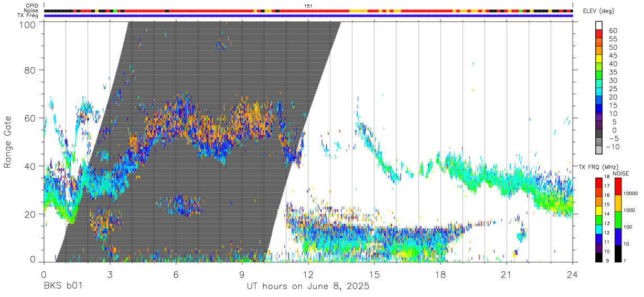Click the CPID value 151
The image size is (644, 297).
pos(308,6)
